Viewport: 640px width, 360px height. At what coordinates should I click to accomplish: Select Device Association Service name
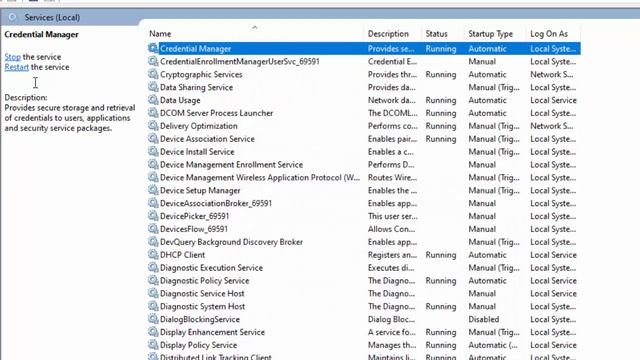pos(207,139)
